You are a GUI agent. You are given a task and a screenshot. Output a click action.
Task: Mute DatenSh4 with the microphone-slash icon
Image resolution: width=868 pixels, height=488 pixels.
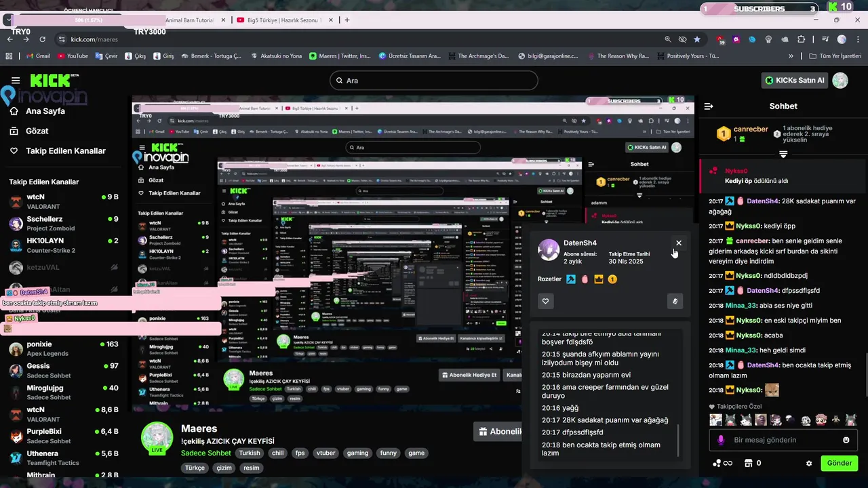coord(675,301)
